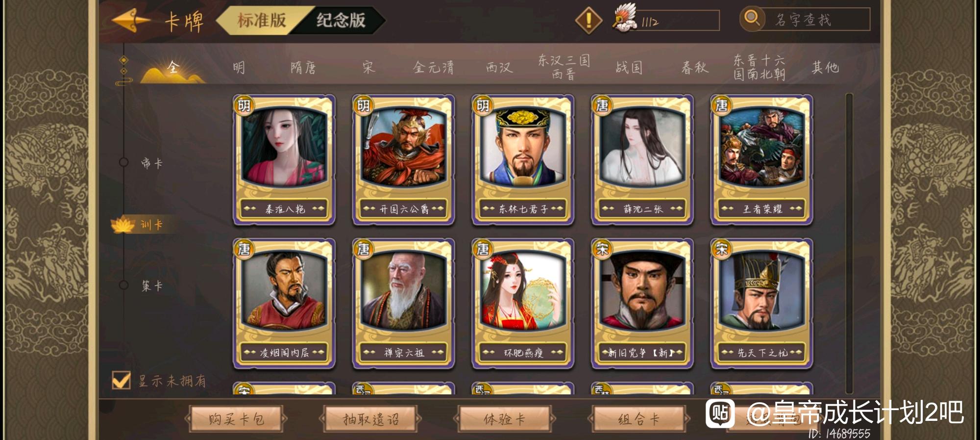Open the exclamation mark info icon
This screenshot has height=440, width=980.
tap(588, 21)
